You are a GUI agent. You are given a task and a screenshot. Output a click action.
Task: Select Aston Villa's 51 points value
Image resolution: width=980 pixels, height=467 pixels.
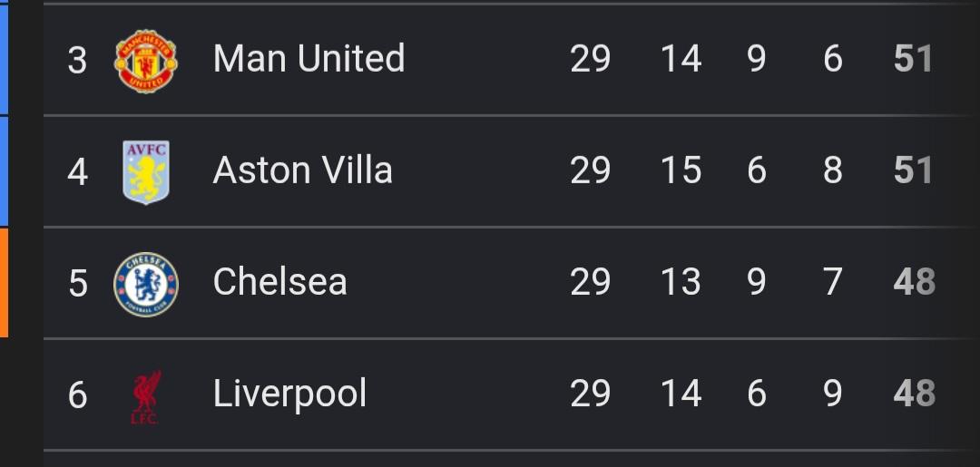(x=913, y=170)
